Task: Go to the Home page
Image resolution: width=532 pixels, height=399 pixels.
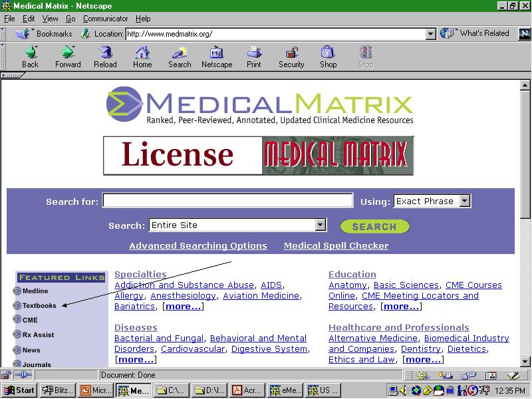Action: point(142,57)
